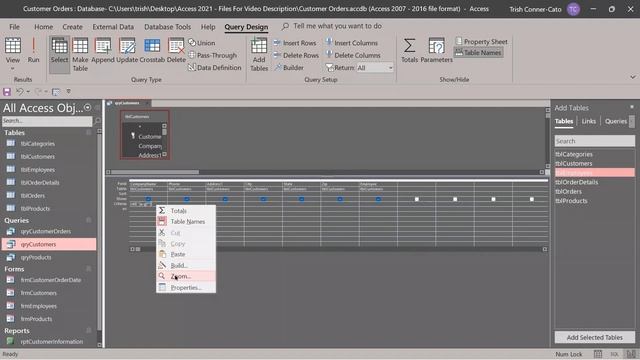This screenshot has width=640, height=360.
Task: Click the navigation pane Search field
Action: click(47, 121)
